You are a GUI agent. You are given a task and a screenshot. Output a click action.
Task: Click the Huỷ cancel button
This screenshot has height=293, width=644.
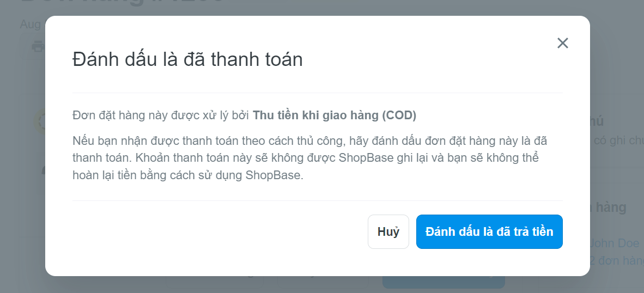coord(388,232)
